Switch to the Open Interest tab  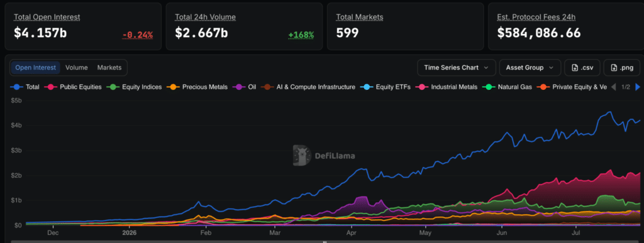(36, 68)
